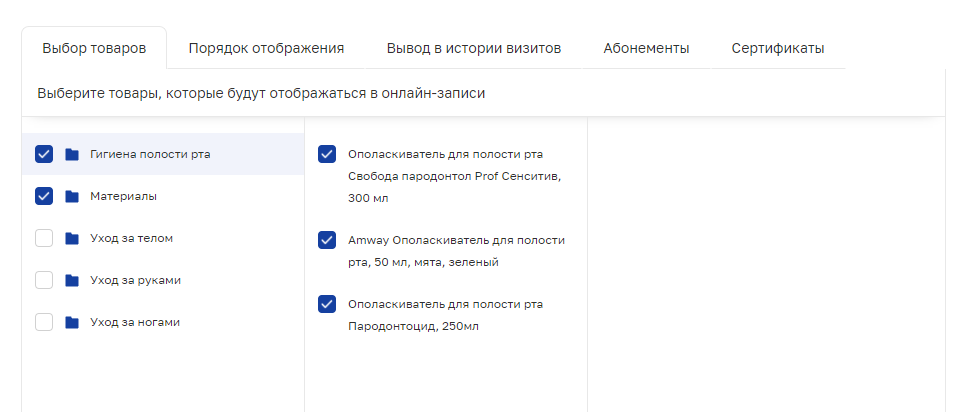Screen dimensions: 970x412
Task: Go to the Абонементы tab
Action: point(646,48)
